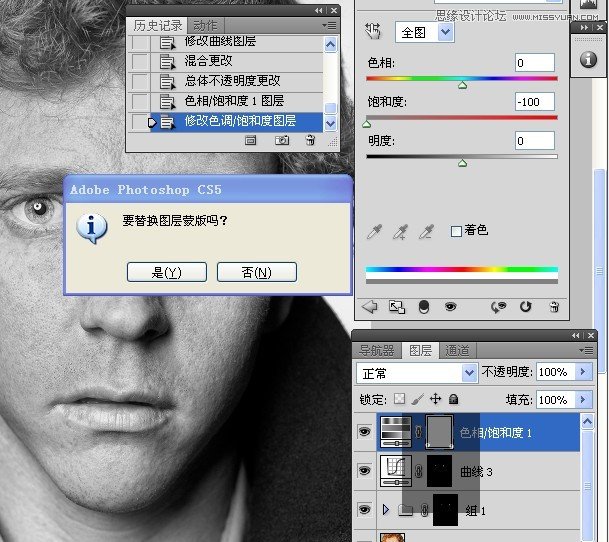Switch to the 导航器 tab
609x542 pixels.
coord(376,350)
